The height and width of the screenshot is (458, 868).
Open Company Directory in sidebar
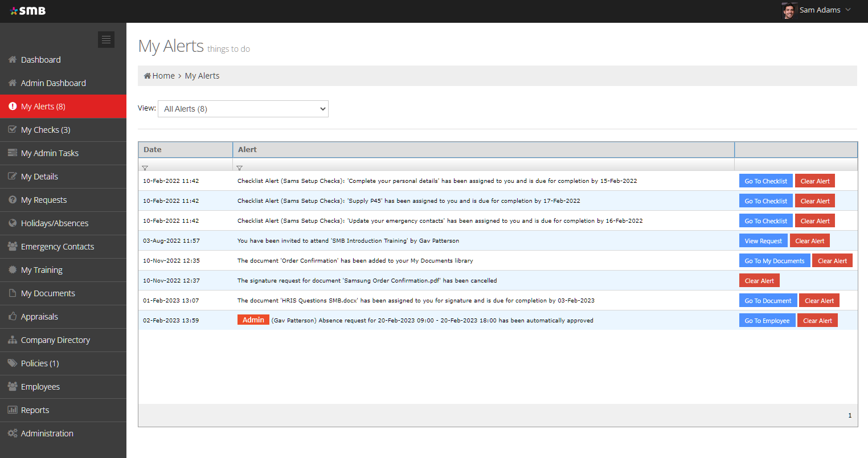(63, 340)
